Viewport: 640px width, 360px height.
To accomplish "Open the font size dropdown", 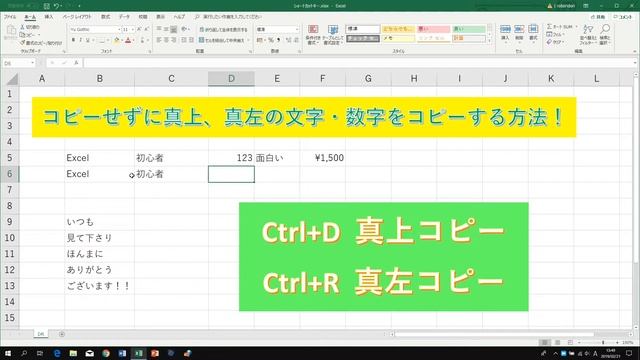I will click(133, 29).
